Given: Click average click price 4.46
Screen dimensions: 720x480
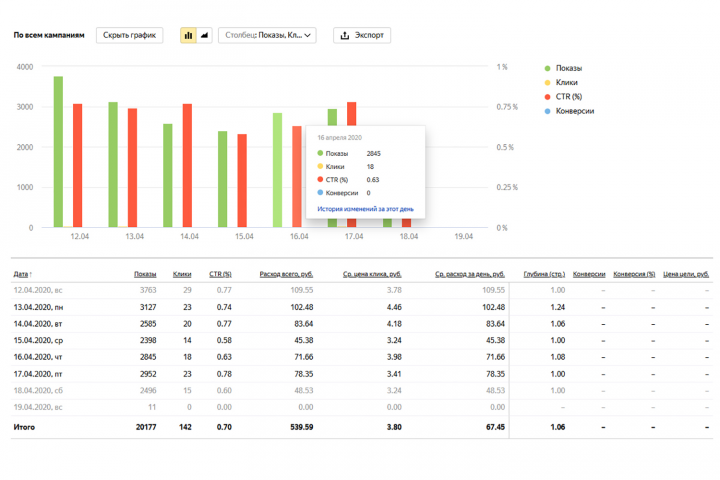Looking at the screenshot, I should [394, 307].
